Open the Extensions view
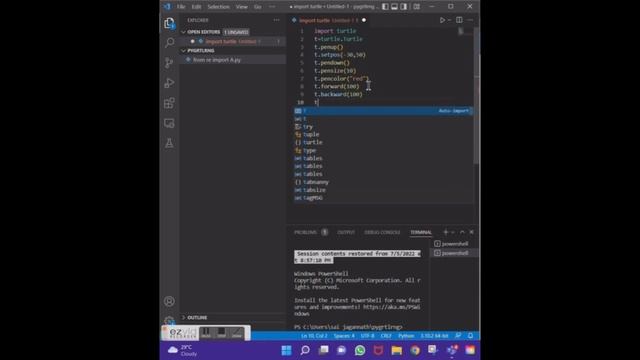Viewport: 640px width, 360px height. pos(169,103)
